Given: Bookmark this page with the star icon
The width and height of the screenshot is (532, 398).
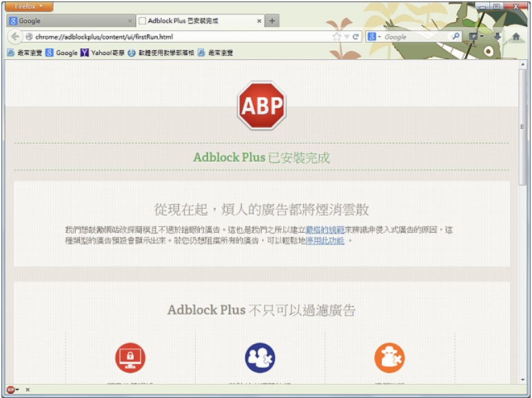Looking at the screenshot, I should [x=336, y=36].
